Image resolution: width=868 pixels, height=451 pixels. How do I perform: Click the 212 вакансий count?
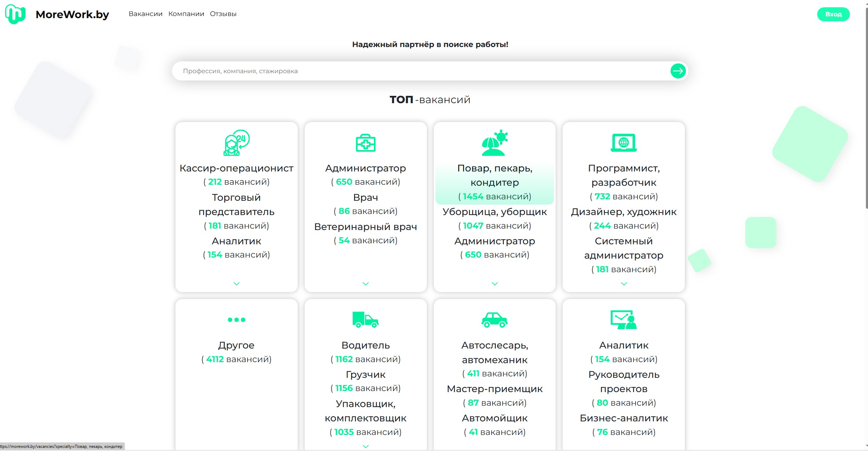tap(236, 182)
